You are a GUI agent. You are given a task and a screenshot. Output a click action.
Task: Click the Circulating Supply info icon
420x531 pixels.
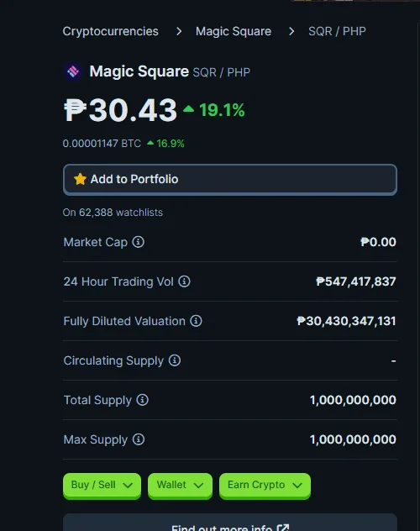(x=175, y=360)
